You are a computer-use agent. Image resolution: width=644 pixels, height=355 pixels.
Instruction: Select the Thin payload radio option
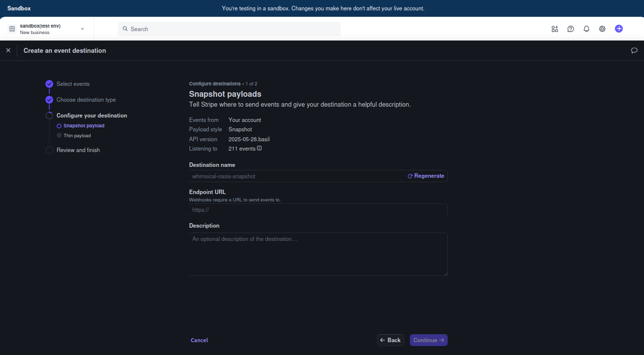[x=59, y=135]
